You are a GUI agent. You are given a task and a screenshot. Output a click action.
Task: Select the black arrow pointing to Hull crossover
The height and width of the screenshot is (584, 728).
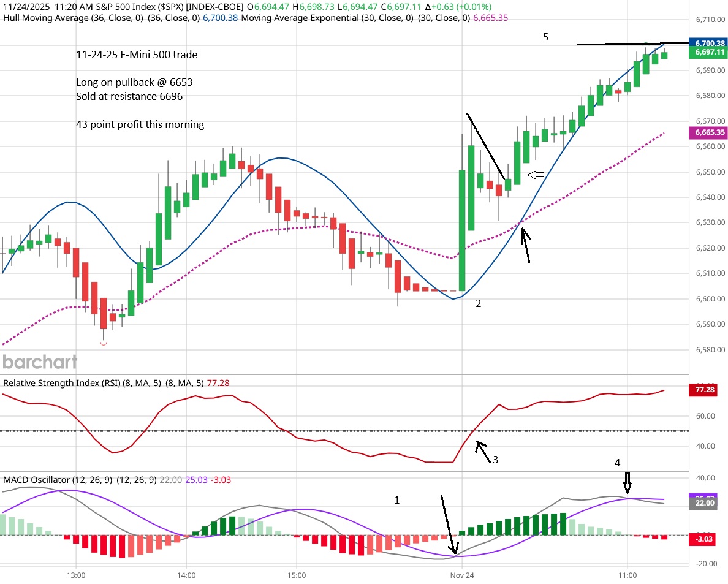coord(525,243)
